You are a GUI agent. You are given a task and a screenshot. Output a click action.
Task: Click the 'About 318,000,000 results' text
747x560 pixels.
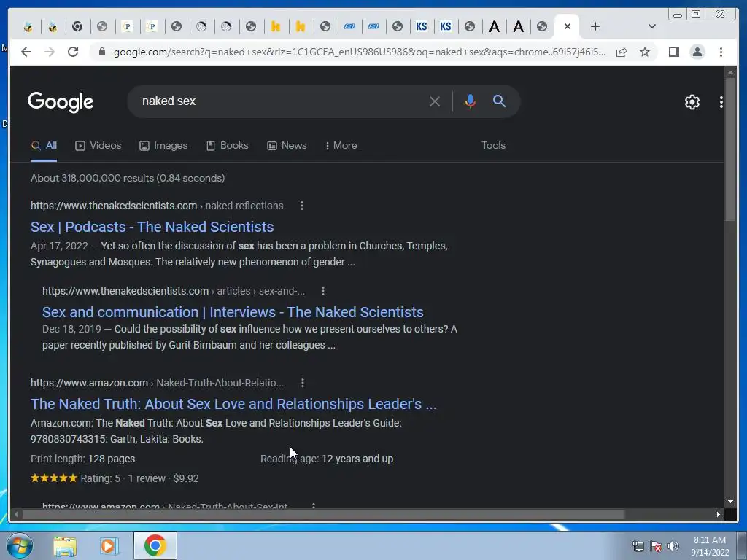pos(128,178)
